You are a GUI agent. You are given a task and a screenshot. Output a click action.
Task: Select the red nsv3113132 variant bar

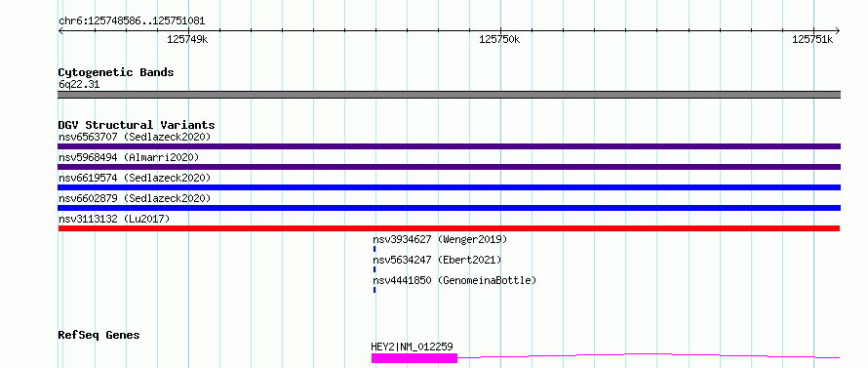pyautogui.click(x=449, y=228)
